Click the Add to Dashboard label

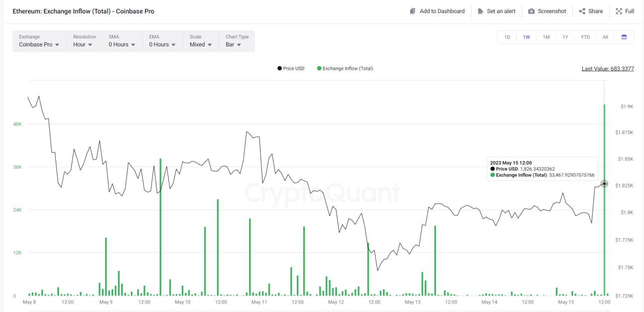coord(442,11)
